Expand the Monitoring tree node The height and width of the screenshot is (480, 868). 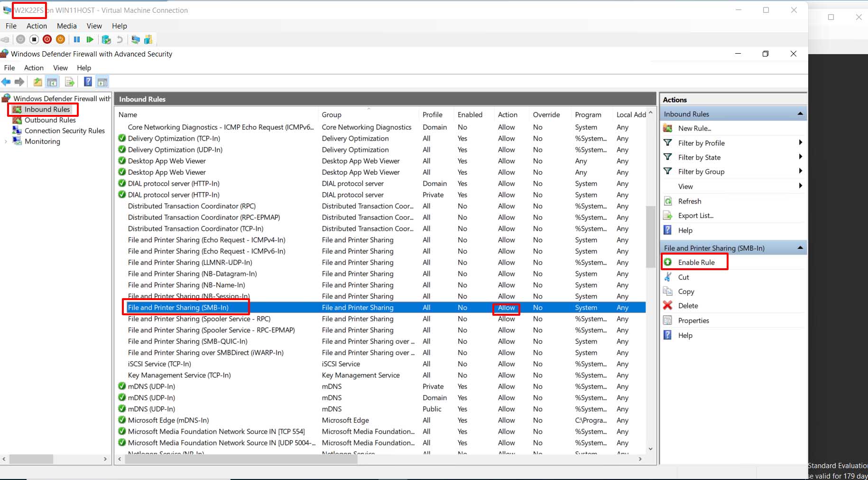(x=6, y=141)
